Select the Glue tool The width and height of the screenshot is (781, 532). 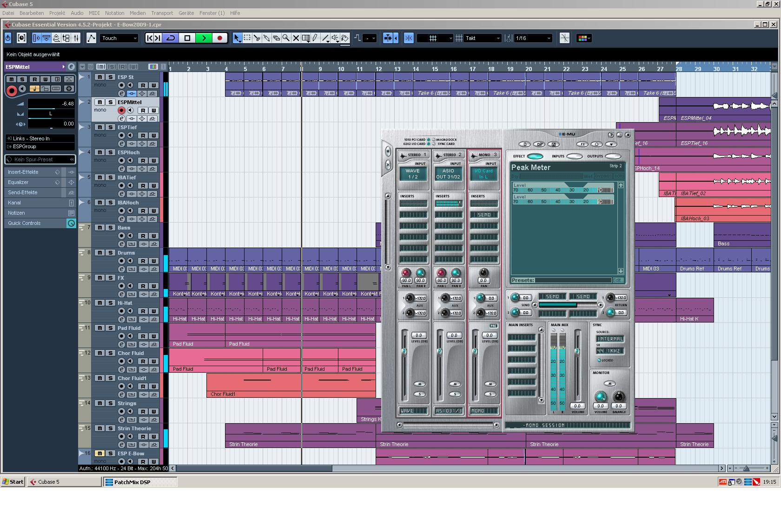(x=266, y=38)
